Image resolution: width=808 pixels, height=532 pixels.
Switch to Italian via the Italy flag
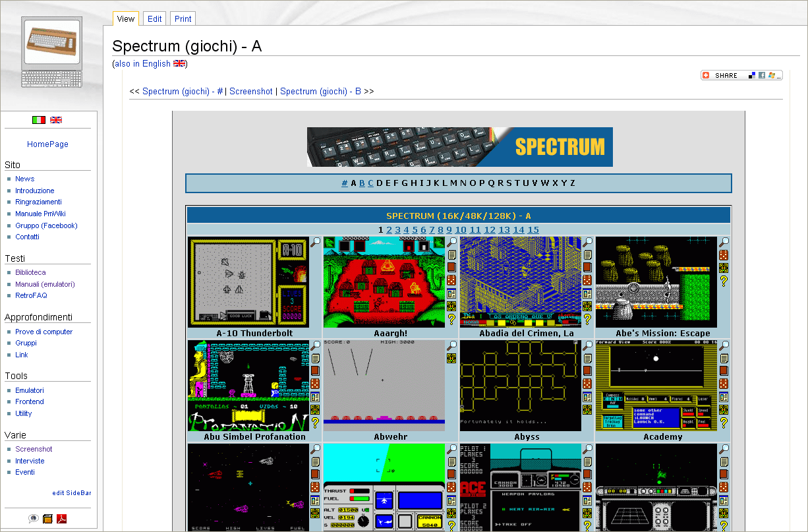[39, 120]
